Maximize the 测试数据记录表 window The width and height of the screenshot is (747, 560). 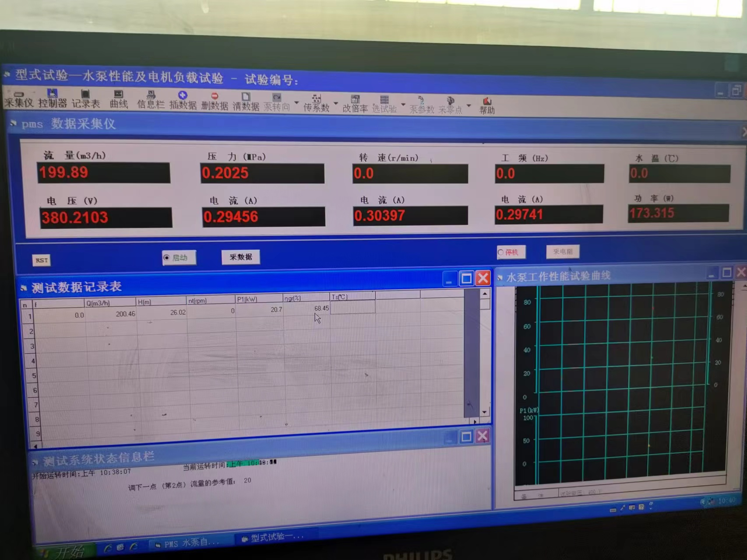pos(466,278)
